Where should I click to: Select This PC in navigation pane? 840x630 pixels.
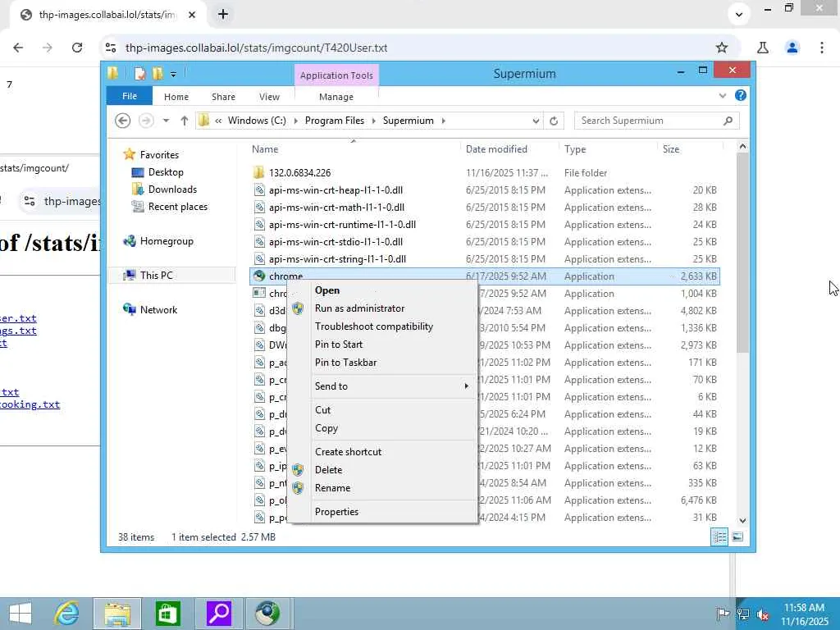[x=156, y=276]
